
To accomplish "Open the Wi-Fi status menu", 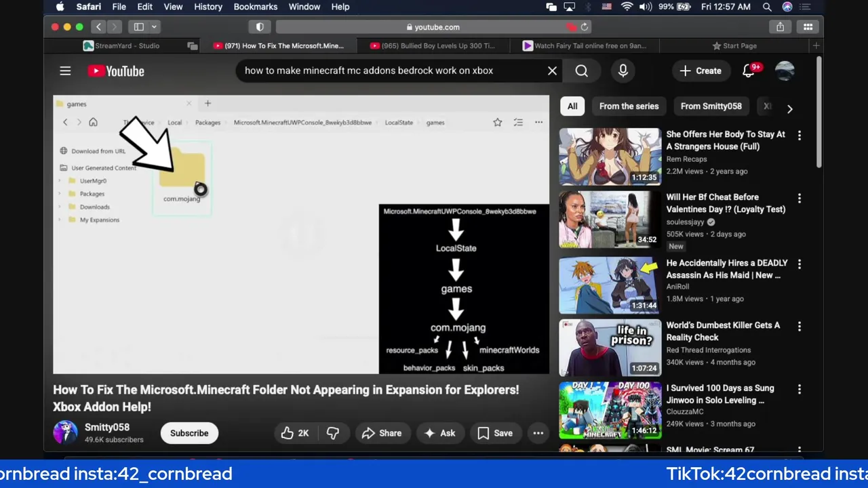I will click(x=627, y=7).
